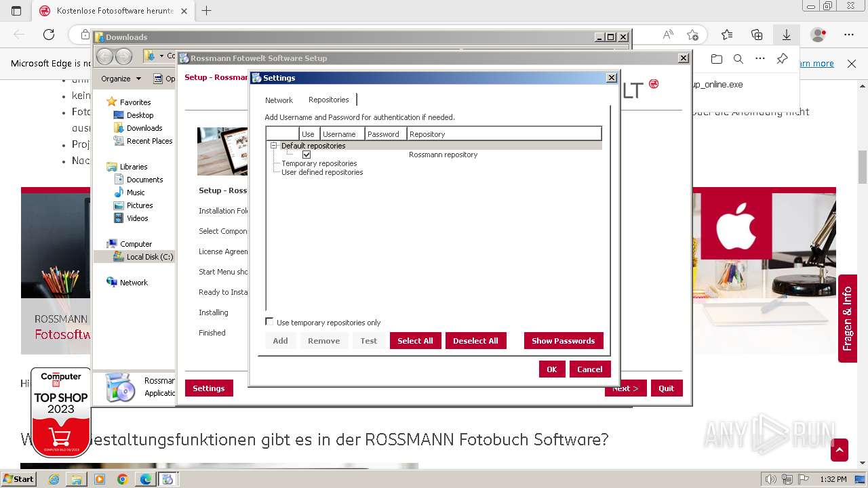The height and width of the screenshot is (488, 868).
Task: Open the Desktop folder in Downloads sidebar
Action: point(140,115)
